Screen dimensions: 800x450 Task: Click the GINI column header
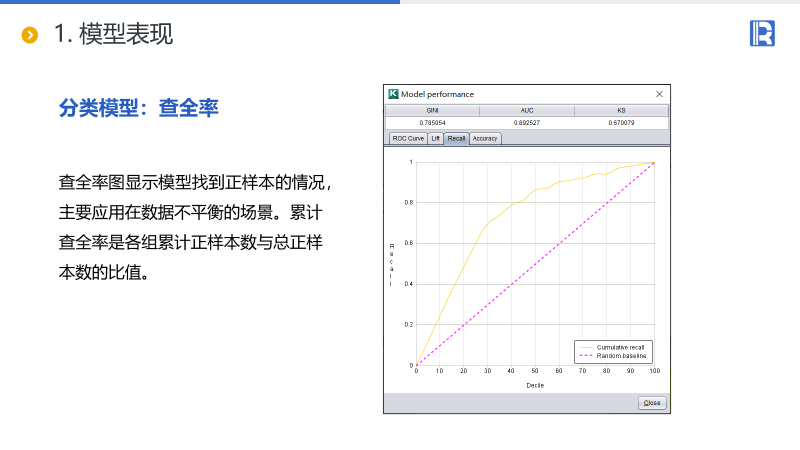tap(432, 110)
